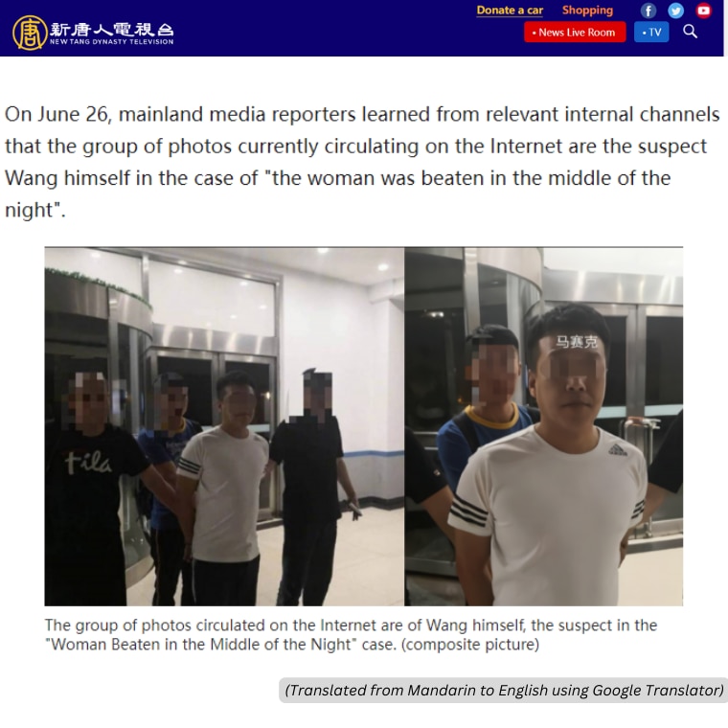The image size is (728, 728).
Task: Follow the Shopping link
Action: pyautogui.click(x=587, y=11)
